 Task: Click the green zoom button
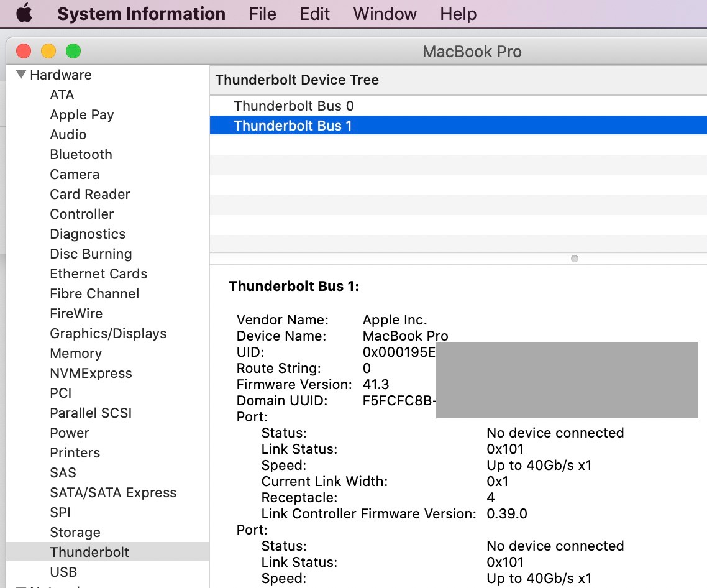pos(73,51)
